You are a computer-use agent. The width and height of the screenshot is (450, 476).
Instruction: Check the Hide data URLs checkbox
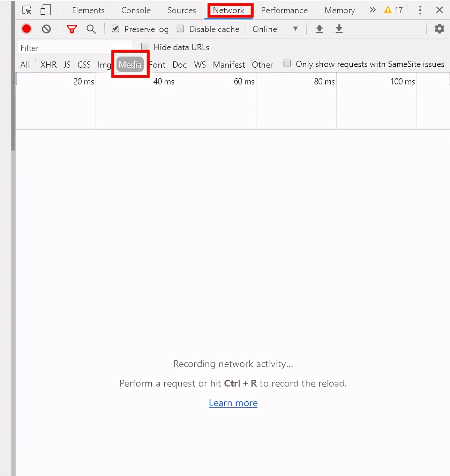coord(145,46)
